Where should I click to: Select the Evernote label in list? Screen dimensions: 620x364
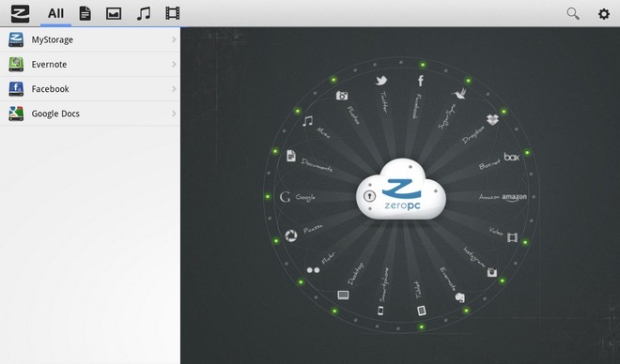[x=49, y=65]
